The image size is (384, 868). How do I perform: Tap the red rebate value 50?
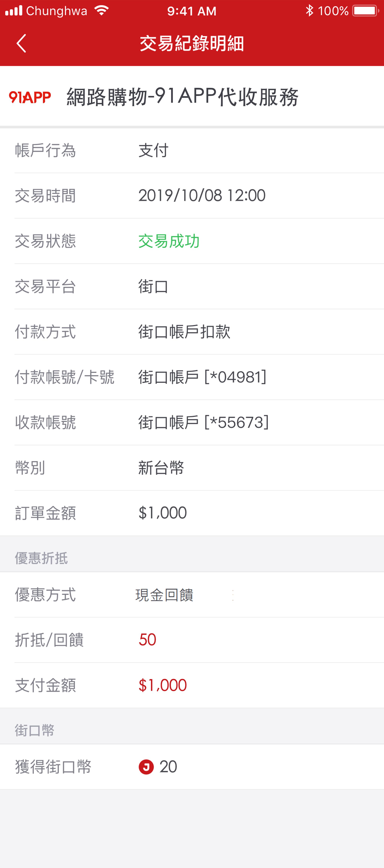(x=147, y=640)
